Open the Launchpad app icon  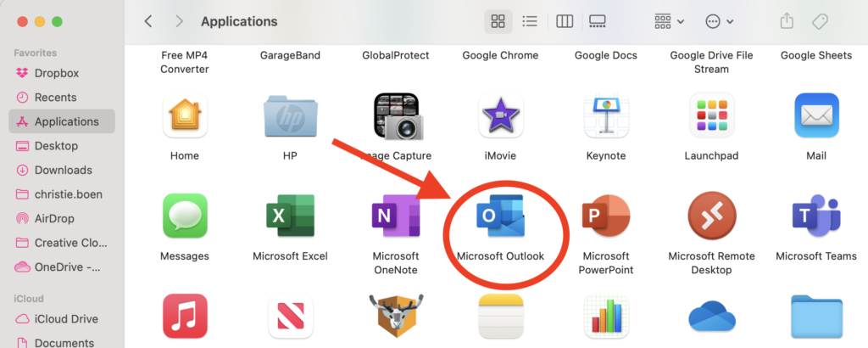pyautogui.click(x=711, y=115)
